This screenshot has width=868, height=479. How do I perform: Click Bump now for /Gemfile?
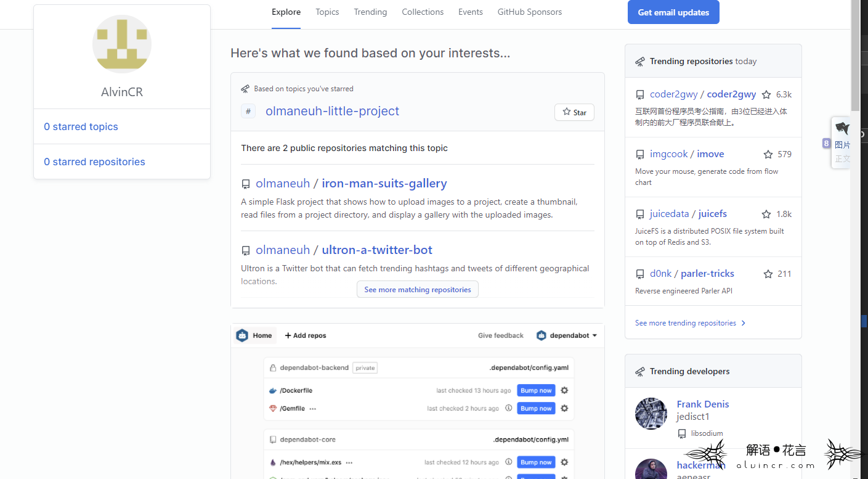click(x=536, y=408)
